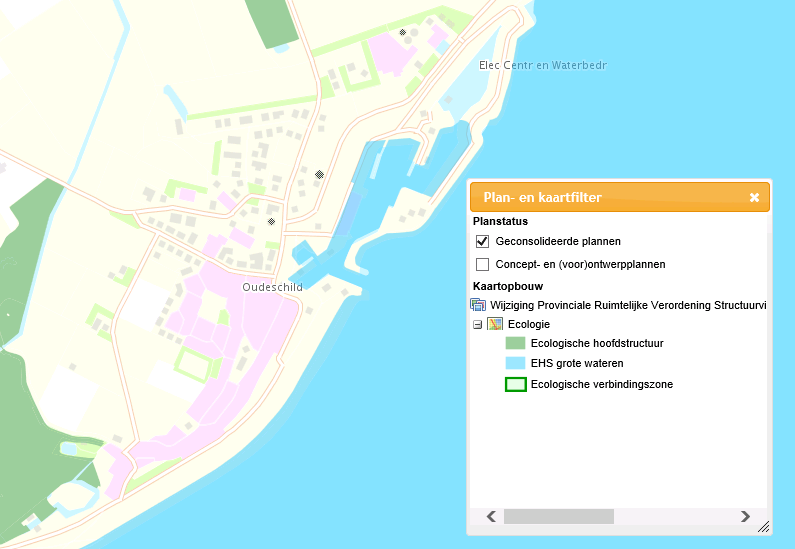Click the EHS grote wateren blue swatch
Viewport: 795px width, 549px height.
click(x=516, y=363)
